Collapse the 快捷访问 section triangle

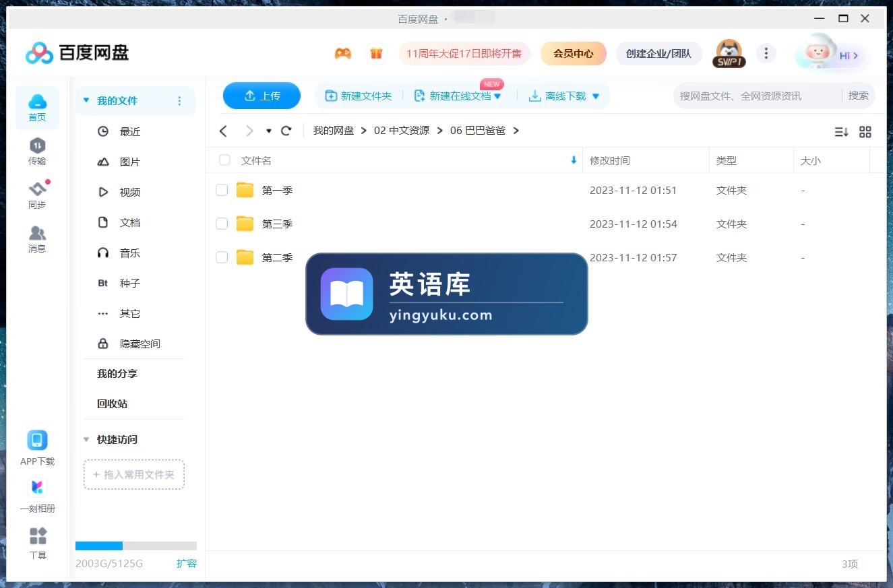[86, 439]
